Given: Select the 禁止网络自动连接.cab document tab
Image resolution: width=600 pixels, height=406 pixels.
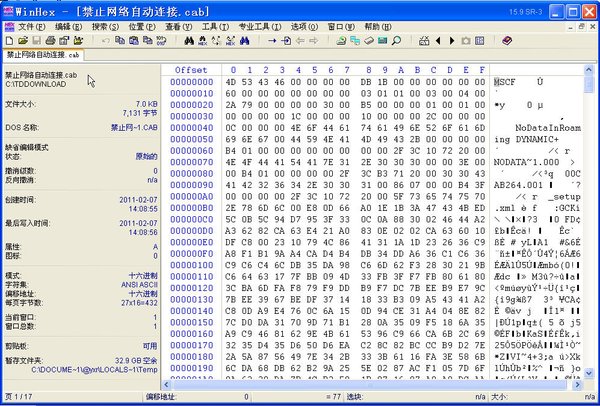Looking at the screenshot, I should click(43, 55).
